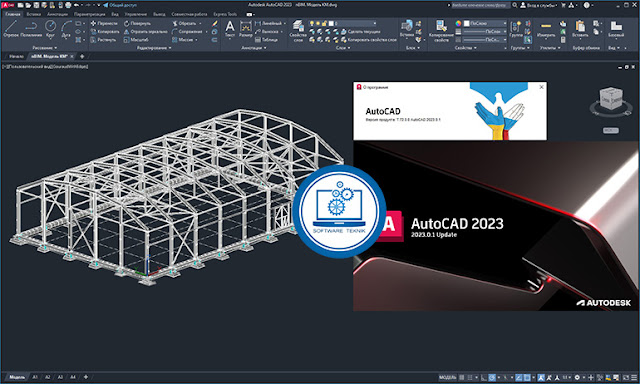Click the Plot (print) icon in quick access toolbar
The width and height of the screenshot is (640, 384).
click(x=68, y=5)
